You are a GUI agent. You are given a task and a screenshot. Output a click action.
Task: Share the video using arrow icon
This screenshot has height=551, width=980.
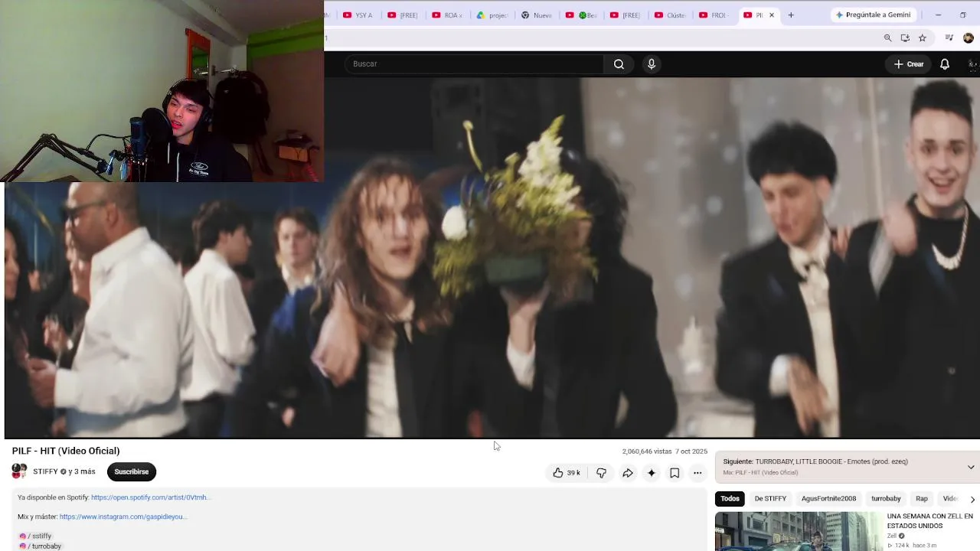(627, 473)
